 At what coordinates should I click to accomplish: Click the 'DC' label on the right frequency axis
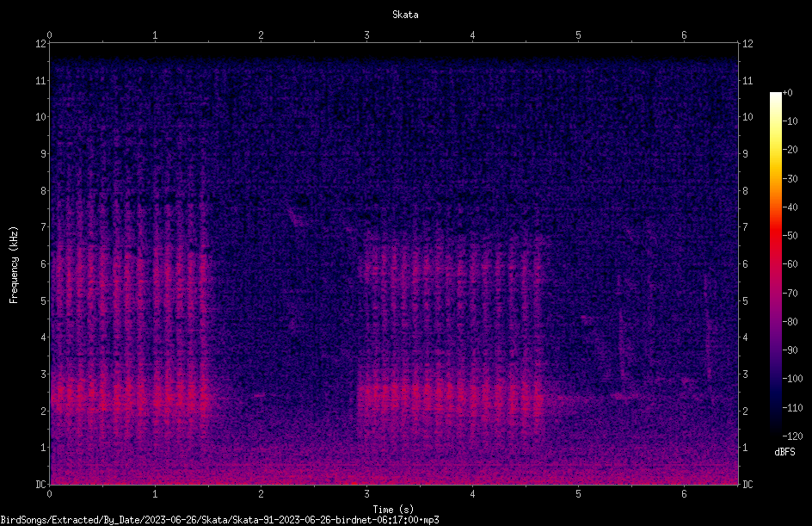click(747, 485)
